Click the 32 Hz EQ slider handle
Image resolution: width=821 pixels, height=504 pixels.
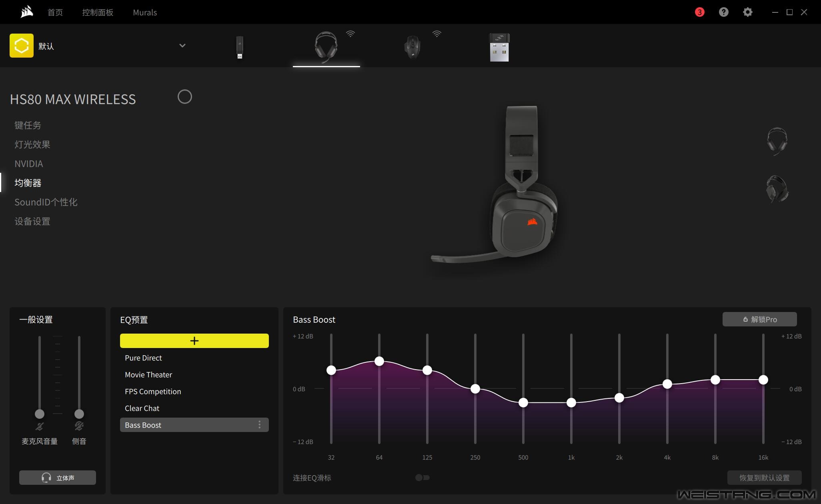331,370
